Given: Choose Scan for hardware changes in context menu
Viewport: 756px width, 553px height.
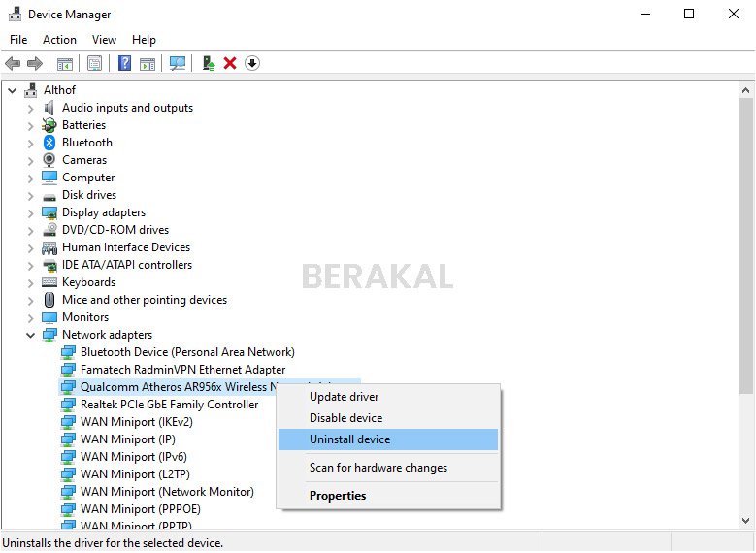Looking at the screenshot, I should 388,468.
